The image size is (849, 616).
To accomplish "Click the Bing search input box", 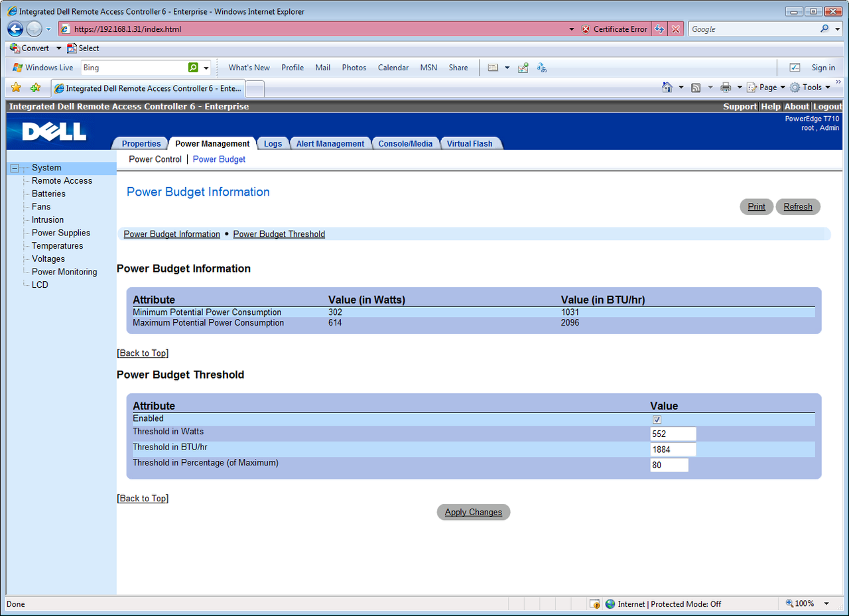I will coord(134,68).
